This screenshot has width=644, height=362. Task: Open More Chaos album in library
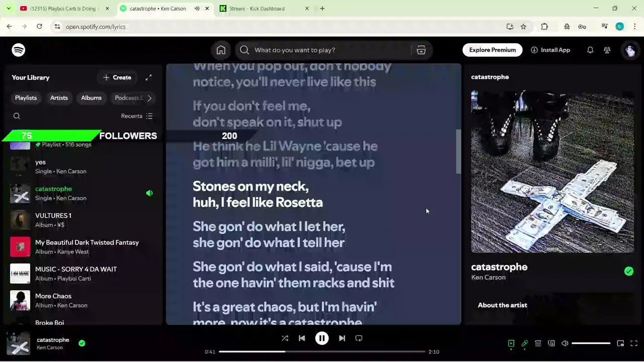(82, 300)
